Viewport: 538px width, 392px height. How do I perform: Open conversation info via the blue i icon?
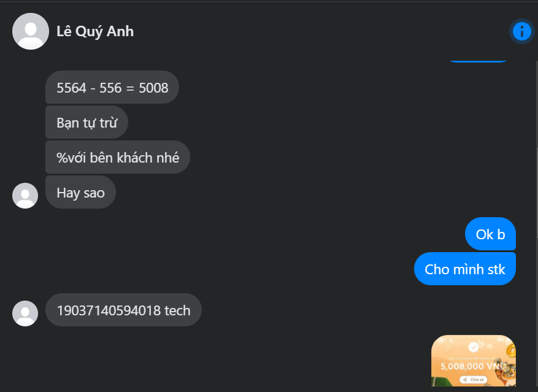point(521,31)
